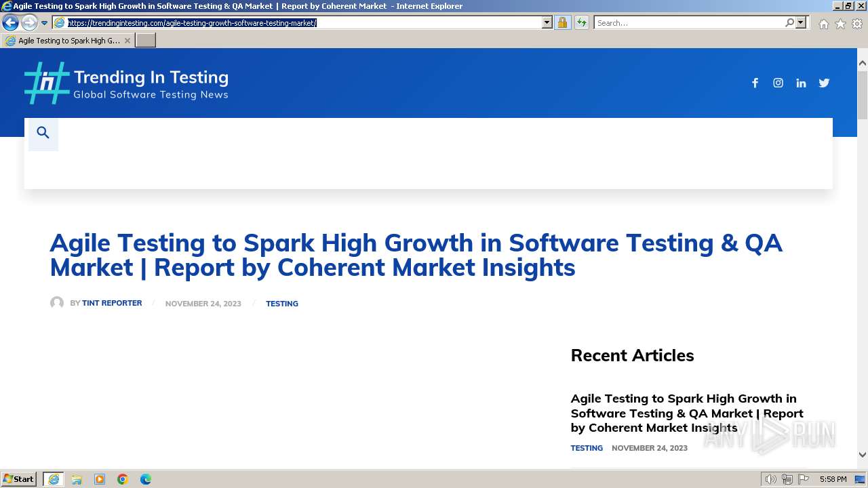
Task: Open the recent pages dropdown arrow
Action: tap(44, 23)
